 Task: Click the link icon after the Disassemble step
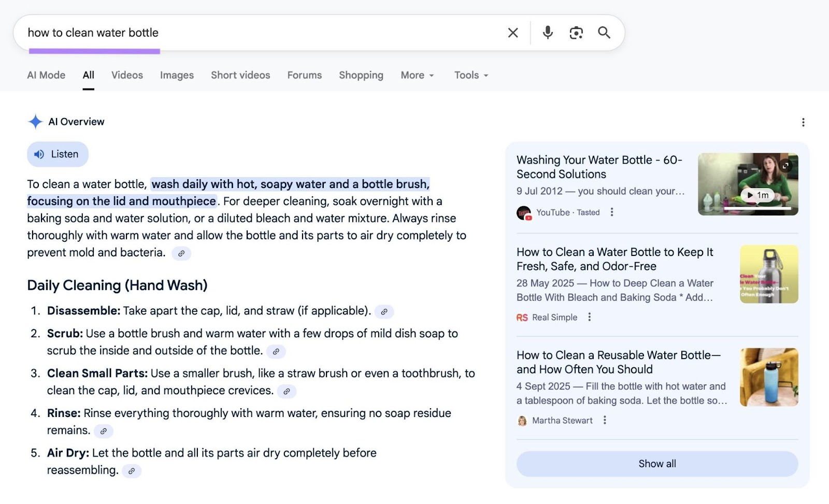click(384, 312)
